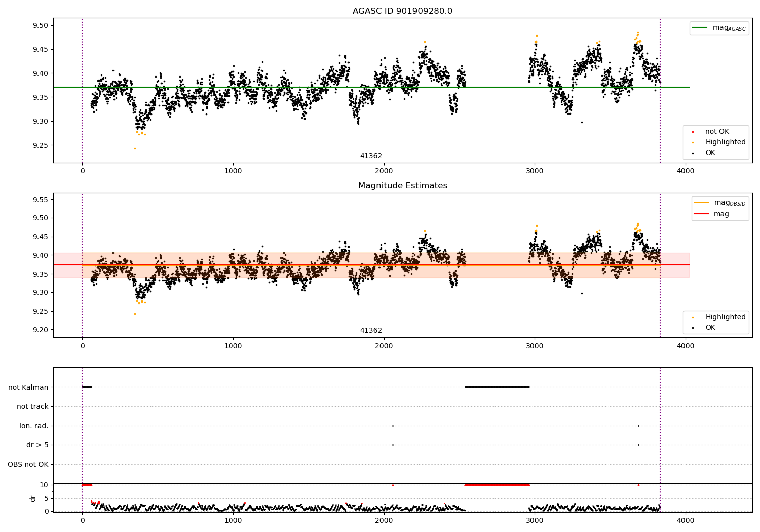The height and width of the screenshot is (532, 760).
Task: Click the dr axis label in bottom plot
Action: 33,498
